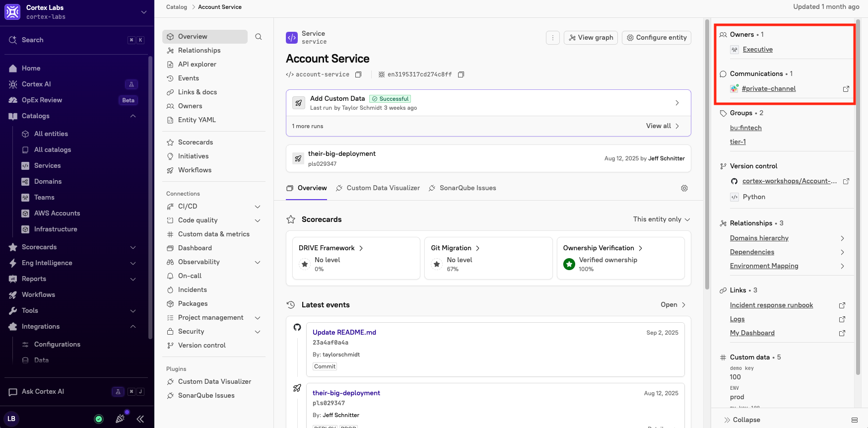Image resolution: width=868 pixels, height=428 pixels.
Task: Collapse the Catalogs section in sidebar
Action: tap(133, 116)
